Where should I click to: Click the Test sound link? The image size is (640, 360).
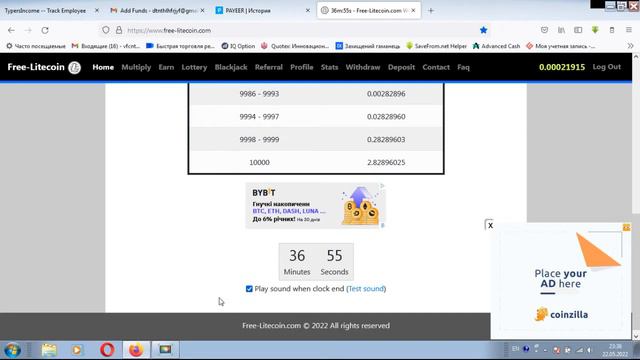pos(366,289)
